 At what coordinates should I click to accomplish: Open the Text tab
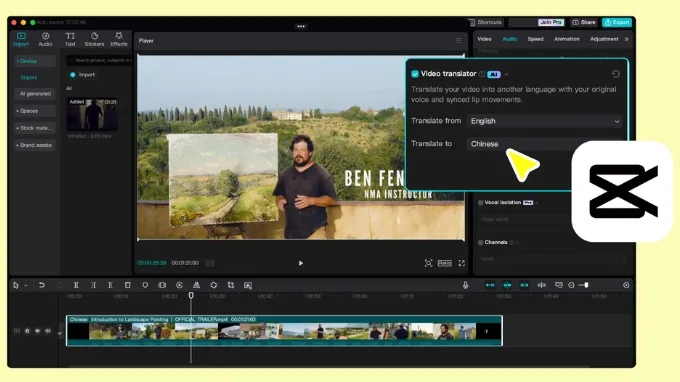point(70,39)
